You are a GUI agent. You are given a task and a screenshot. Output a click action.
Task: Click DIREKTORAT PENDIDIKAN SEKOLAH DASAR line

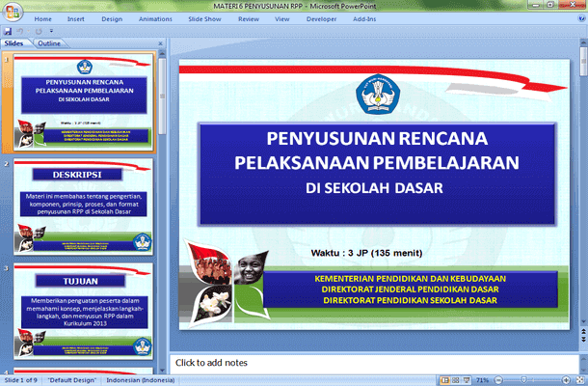point(411,300)
